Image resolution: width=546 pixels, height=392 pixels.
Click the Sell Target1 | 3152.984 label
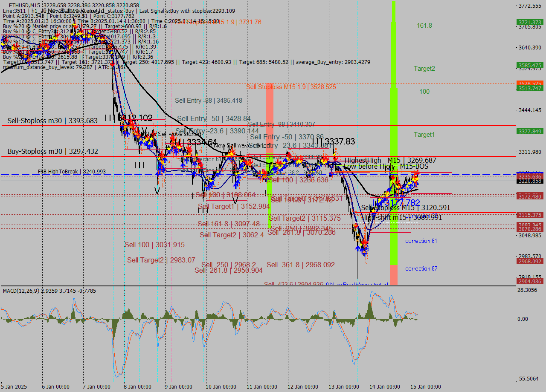pos(234,206)
